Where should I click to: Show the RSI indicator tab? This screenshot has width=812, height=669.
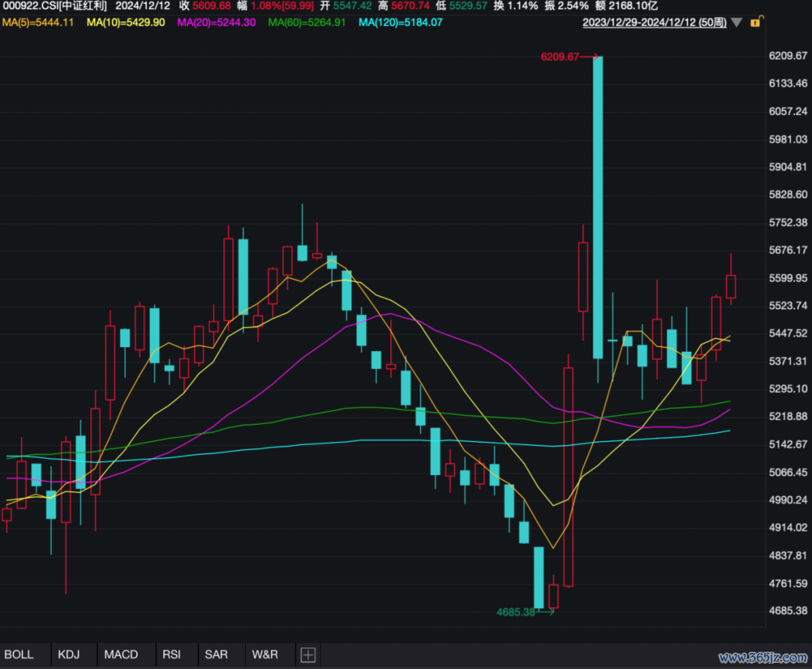click(171, 655)
